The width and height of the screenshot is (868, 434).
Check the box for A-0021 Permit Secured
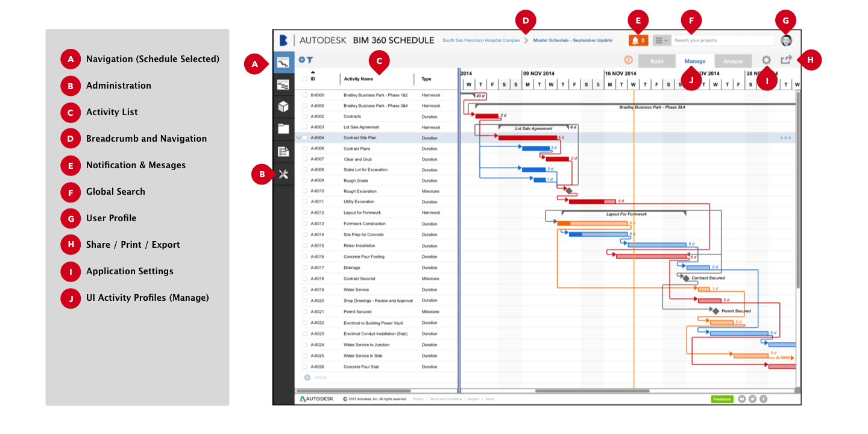coord(305,312)
